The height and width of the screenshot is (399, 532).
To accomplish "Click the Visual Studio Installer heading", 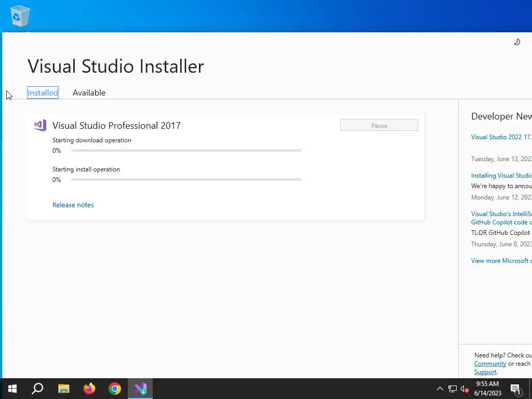I will pyautogui.click(x=116, y=66).
